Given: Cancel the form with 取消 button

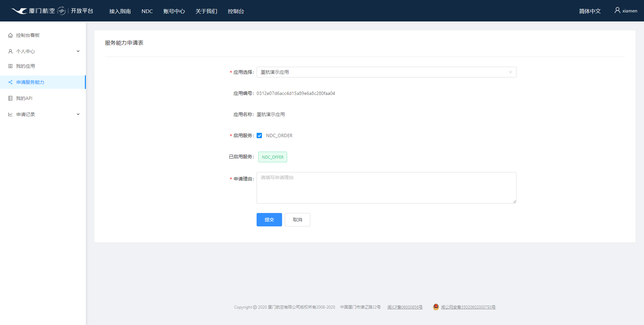Looking at the screenshot, I should [298, 220].
